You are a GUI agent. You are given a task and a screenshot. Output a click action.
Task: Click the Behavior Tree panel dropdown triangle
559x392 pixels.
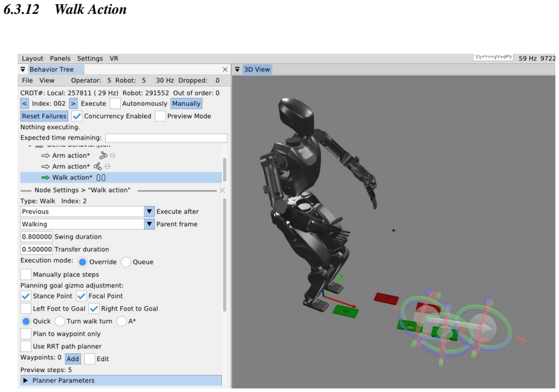23,69
